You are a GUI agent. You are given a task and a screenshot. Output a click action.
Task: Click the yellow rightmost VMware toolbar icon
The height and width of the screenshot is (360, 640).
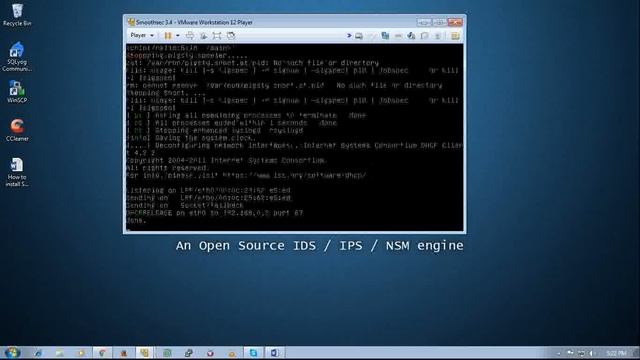(455, 36)
